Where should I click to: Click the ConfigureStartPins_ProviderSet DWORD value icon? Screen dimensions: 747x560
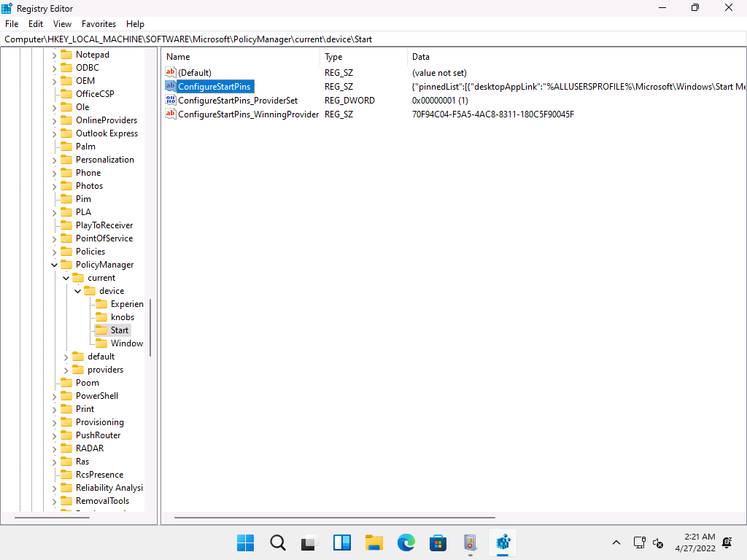[x=171, y=100]
